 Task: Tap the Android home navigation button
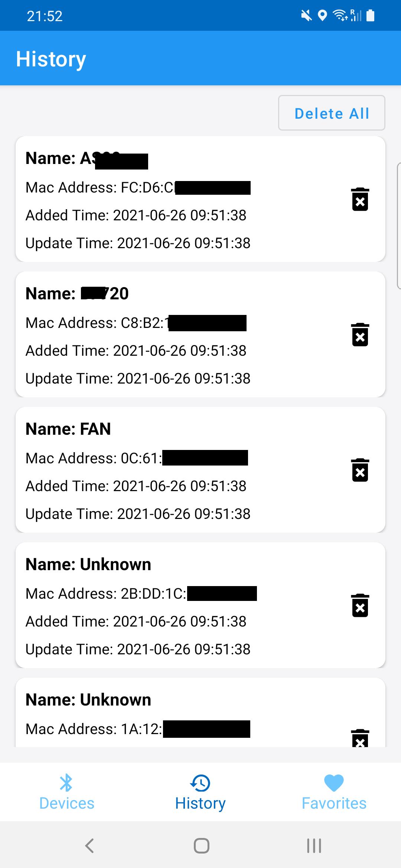pos(202,846)
